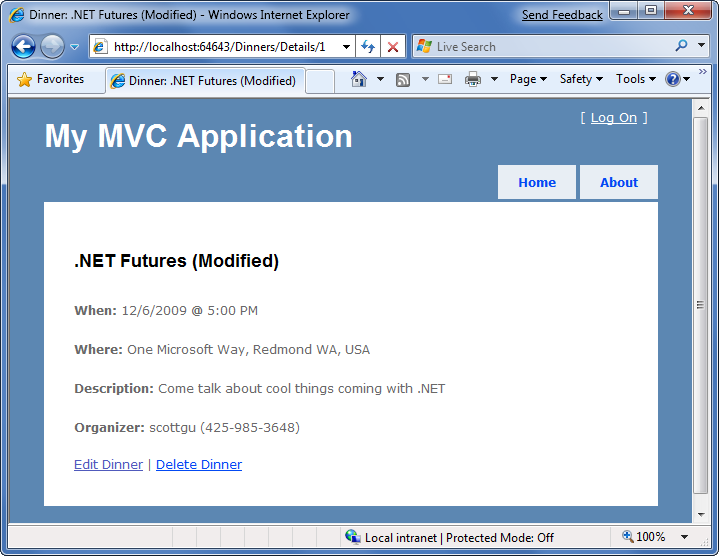
Task: Click the Read Mail envelope icon
Action: pyautogui.click(x=445, y=80)
